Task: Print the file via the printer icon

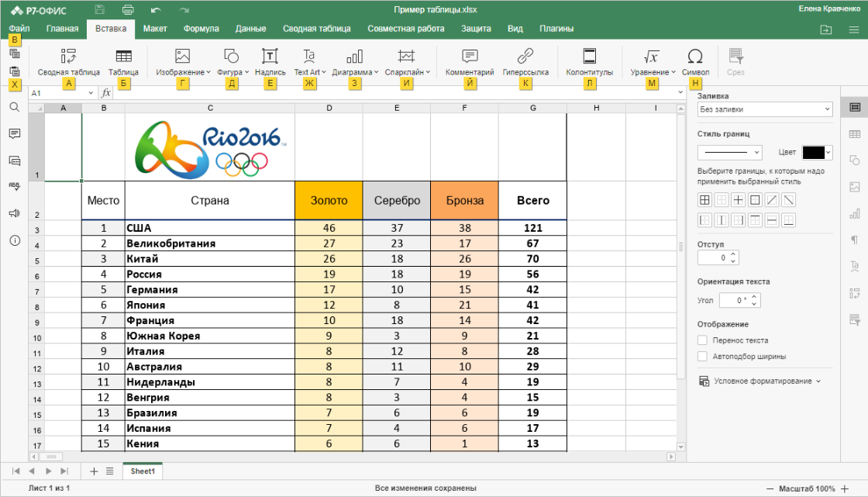Action: tap(128, 9)
